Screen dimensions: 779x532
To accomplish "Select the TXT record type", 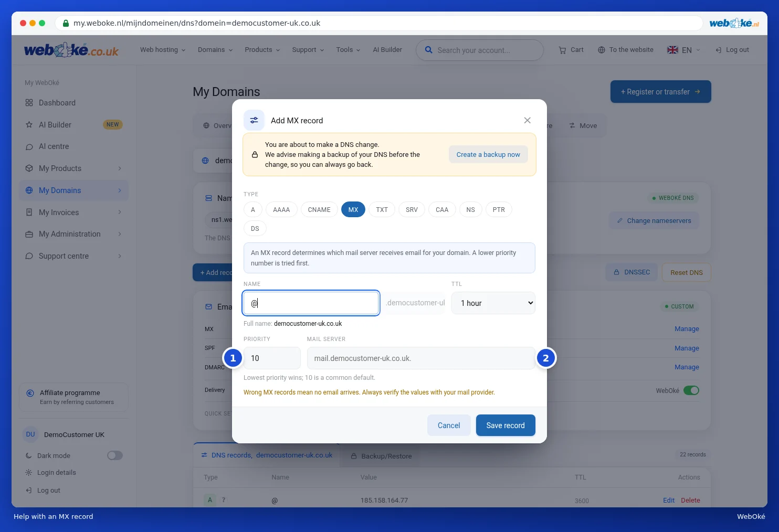I will pyautogui.click(x=382, y=210).
